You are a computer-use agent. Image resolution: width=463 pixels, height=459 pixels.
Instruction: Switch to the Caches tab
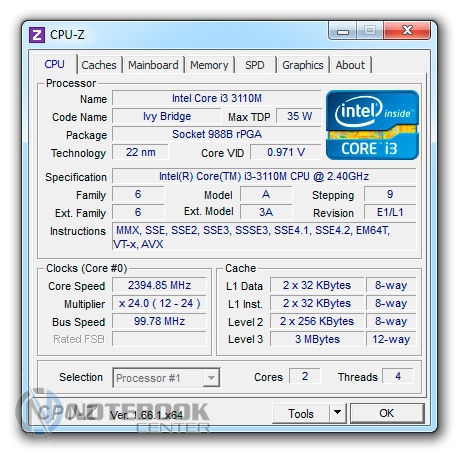[99, 65]
